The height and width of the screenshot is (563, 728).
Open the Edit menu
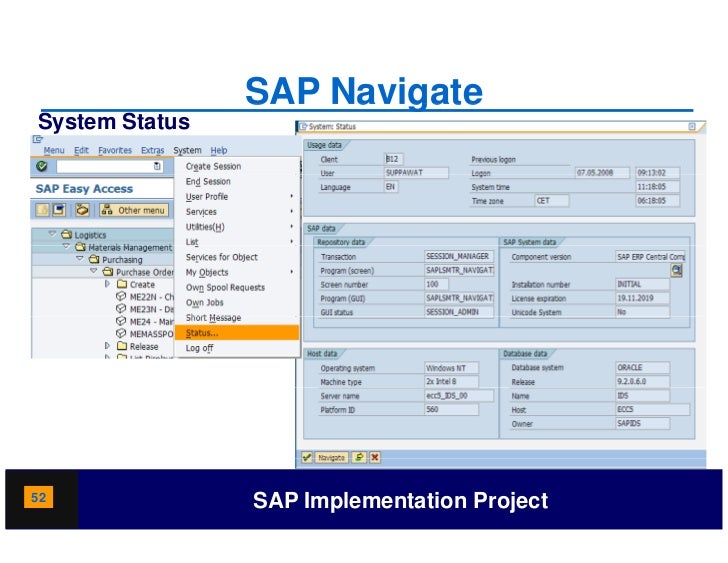tap(81, 150)
